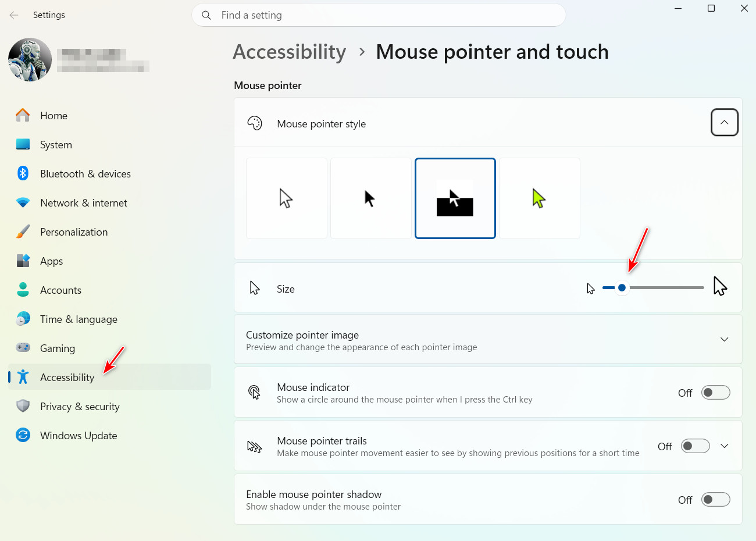Click the Privacy & security shield icon
This screenshot has height=541, width=756.
pyautogui.click(x=23, y=406)
